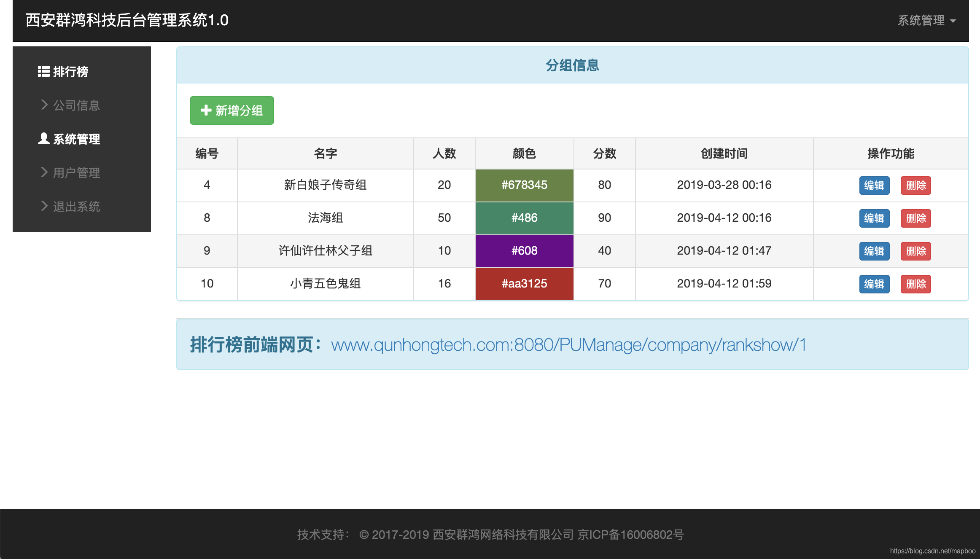The width and height of the screenshot is (980, 559).
Task: Click the green #678345 color swatch
Action: pos(524,185)
